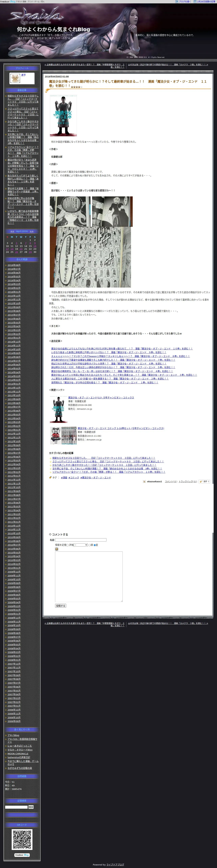Click the okazuokazu1 author avatar icon
This screenshot has height=868, width=217.
coord(144,482)
